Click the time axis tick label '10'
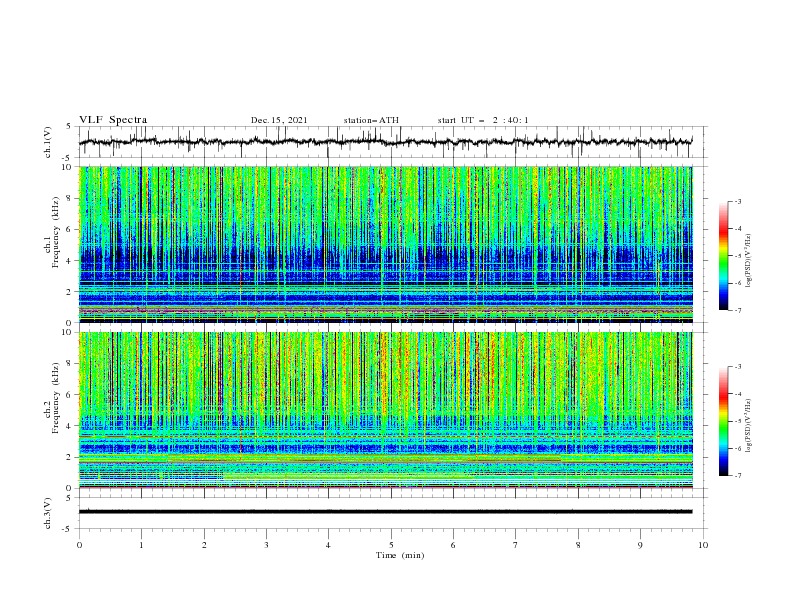The height and width of the screenshot is (612, 792). (703, 545)
